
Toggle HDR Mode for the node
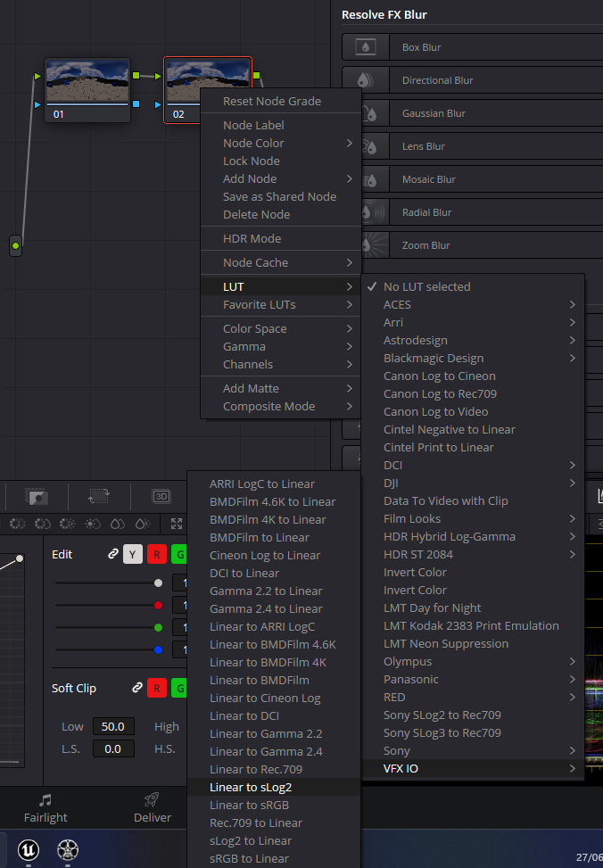tap(281, 238)
